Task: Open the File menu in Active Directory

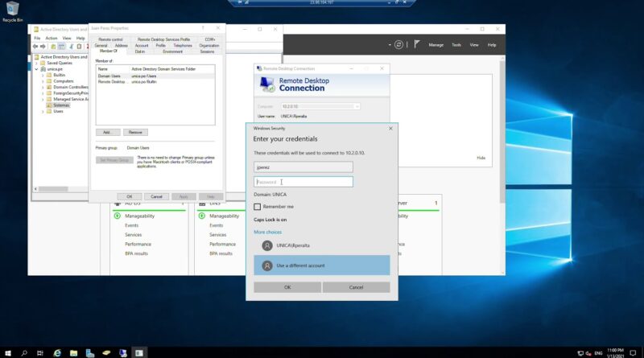Action: [37, 38]
